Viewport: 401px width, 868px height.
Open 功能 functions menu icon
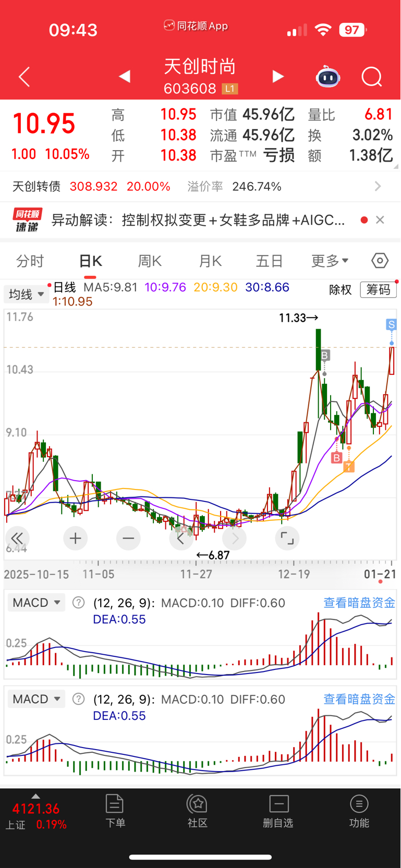click(359, 811)
